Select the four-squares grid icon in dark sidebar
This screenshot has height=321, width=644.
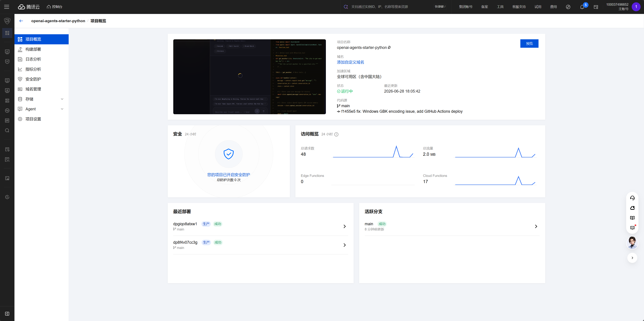click(x=7, y=33)
